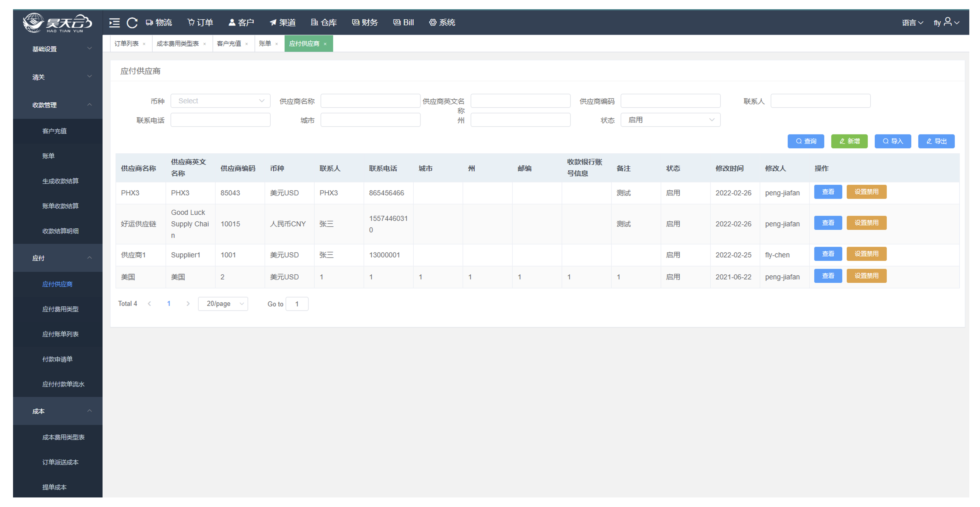Click 设置禁用 for the 供应商1 row

pyautogui.click(x=867, y=254)
